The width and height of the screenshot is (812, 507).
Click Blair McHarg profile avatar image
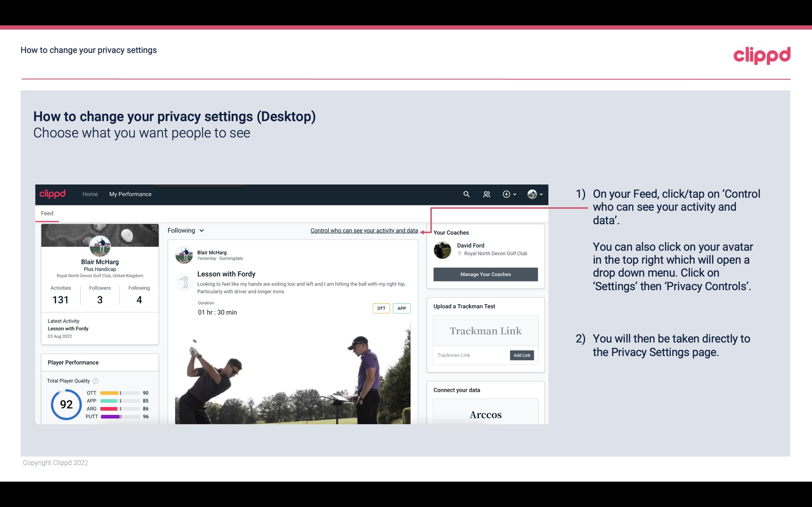click(99, 246)
